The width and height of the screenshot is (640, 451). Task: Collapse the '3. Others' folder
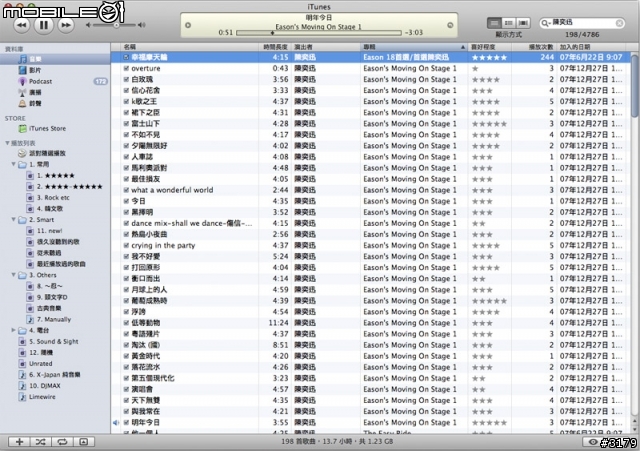[x=13, y=275]
